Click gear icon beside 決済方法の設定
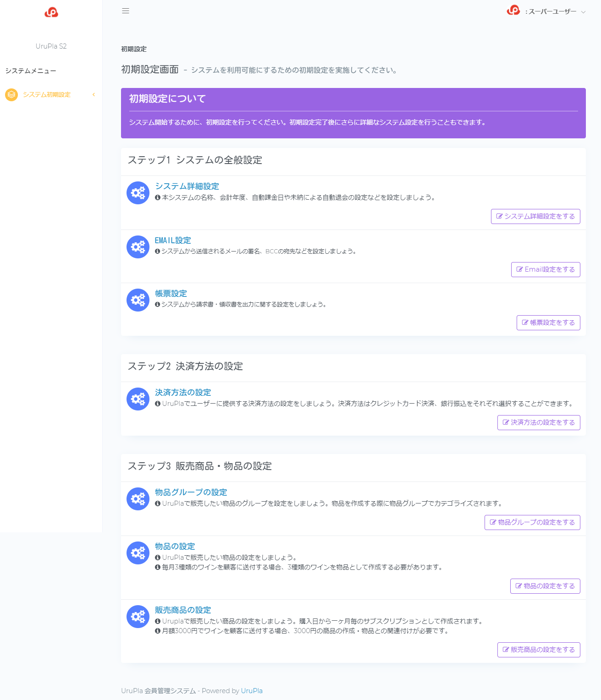This screenshot has width=601, height=700. pos(138,399)
